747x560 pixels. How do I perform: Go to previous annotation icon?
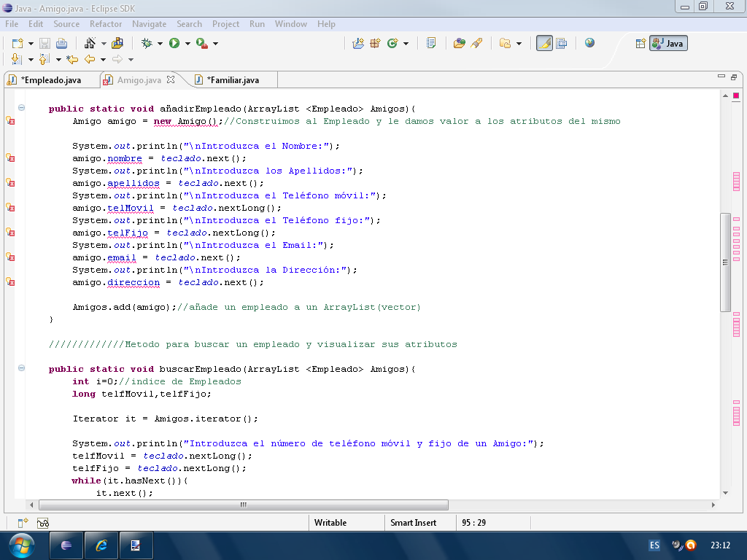pyautogui.click(x=44, y=59)
